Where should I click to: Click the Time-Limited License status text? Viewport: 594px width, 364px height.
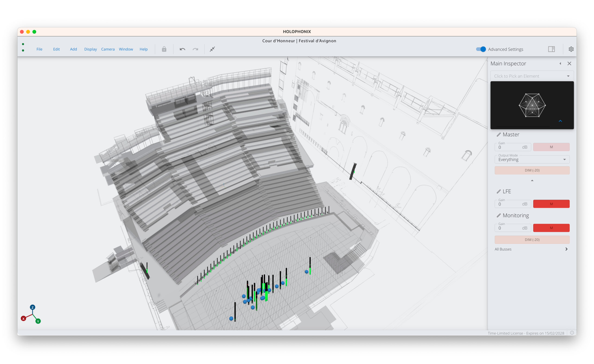click(x=526, y=333)
